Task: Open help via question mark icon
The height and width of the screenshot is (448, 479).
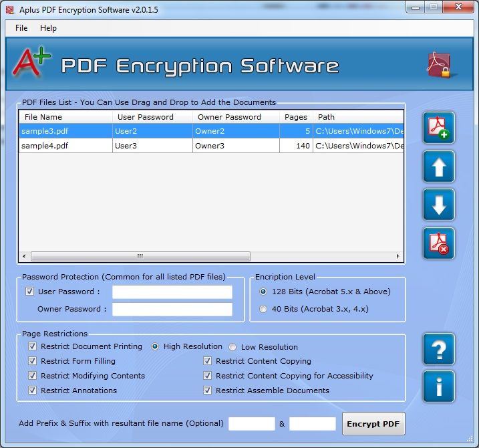Action: 439,349
